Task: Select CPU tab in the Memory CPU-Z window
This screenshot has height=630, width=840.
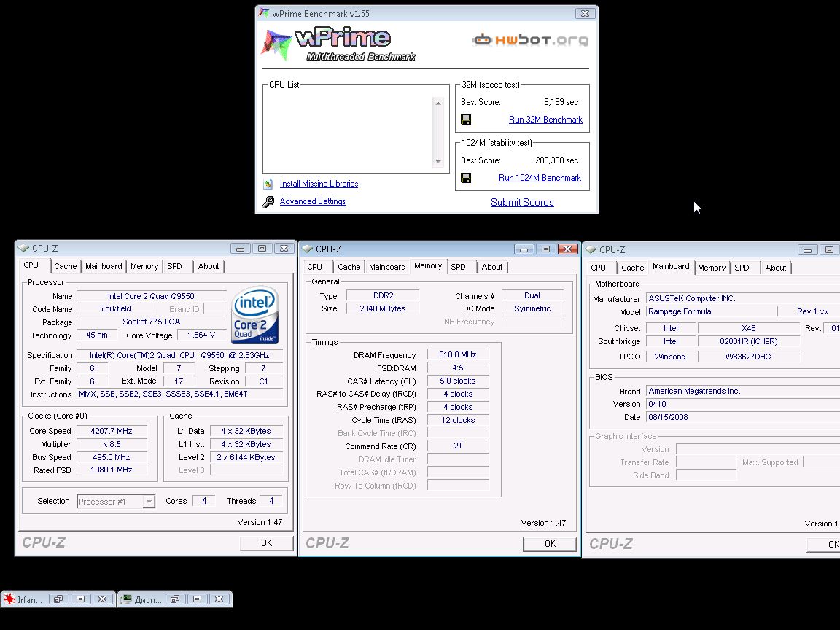Action: (315, 267)
